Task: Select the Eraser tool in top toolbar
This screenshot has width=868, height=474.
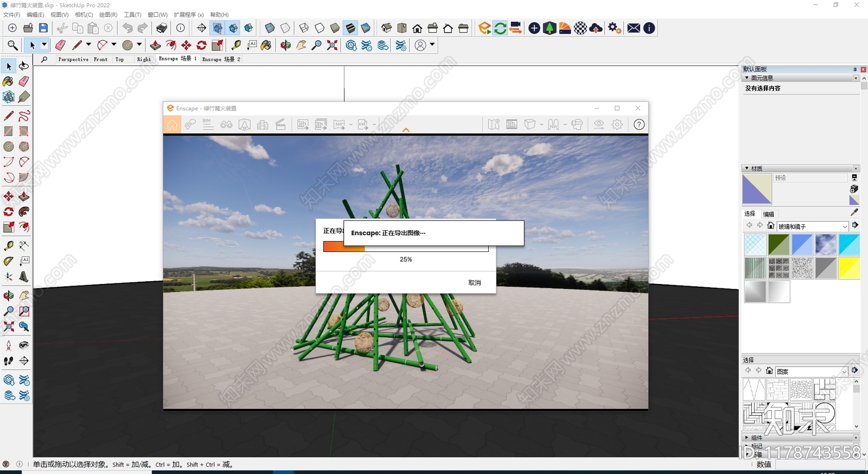Action: click(60, 45)
